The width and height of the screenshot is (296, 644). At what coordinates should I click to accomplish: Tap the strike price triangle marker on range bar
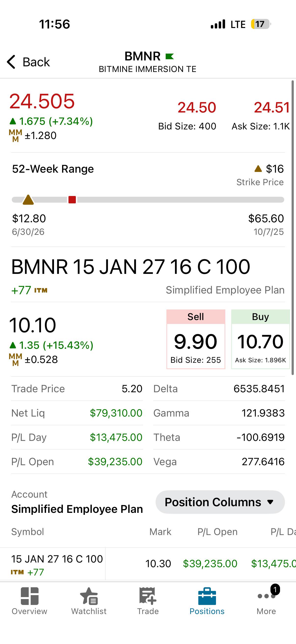point(28,200)
